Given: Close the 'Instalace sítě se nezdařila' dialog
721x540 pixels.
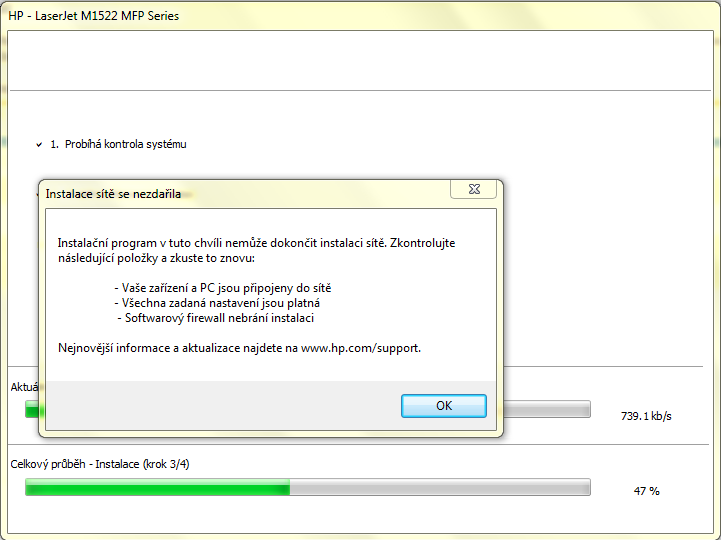Looking at the screenshot, I should 474,189.
